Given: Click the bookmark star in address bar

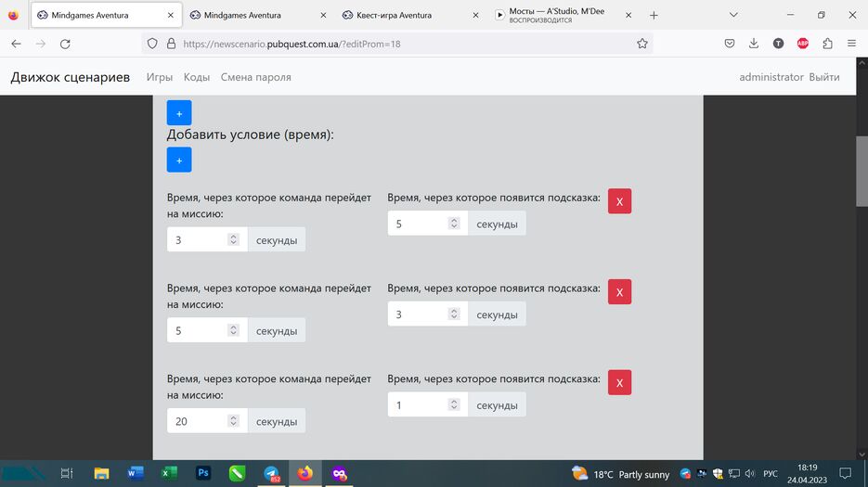Looking at the screenshot, I should 641,44.
